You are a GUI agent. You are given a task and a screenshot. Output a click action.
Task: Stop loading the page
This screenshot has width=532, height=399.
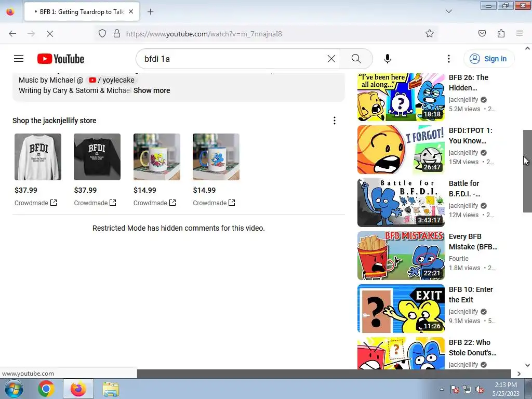50,34
